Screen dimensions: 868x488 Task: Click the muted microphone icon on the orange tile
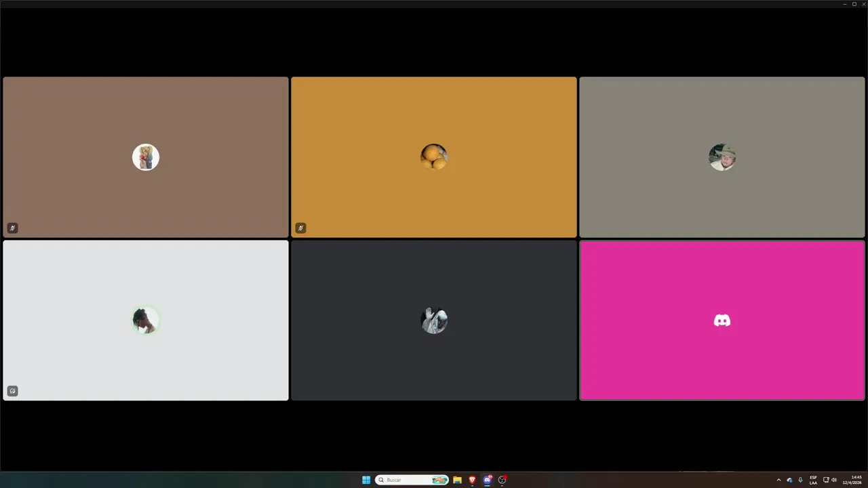pyautogui.click(x=300, y=228)
